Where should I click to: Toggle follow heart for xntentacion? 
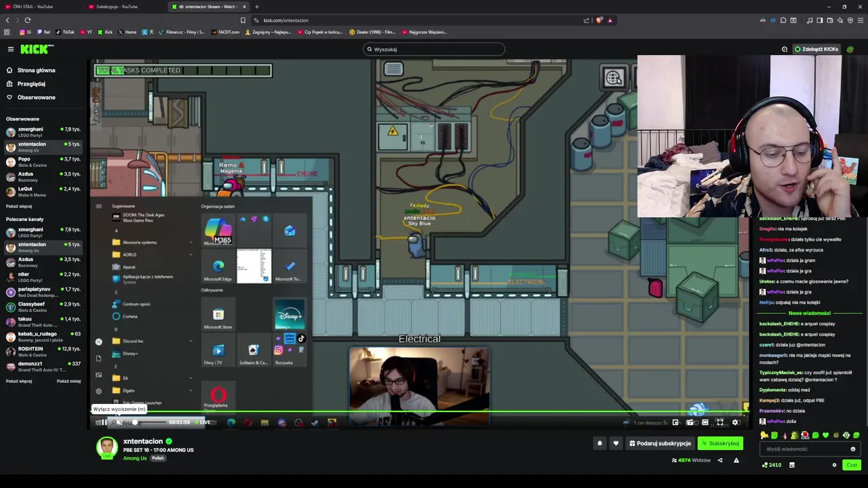(x=616, y=443)
